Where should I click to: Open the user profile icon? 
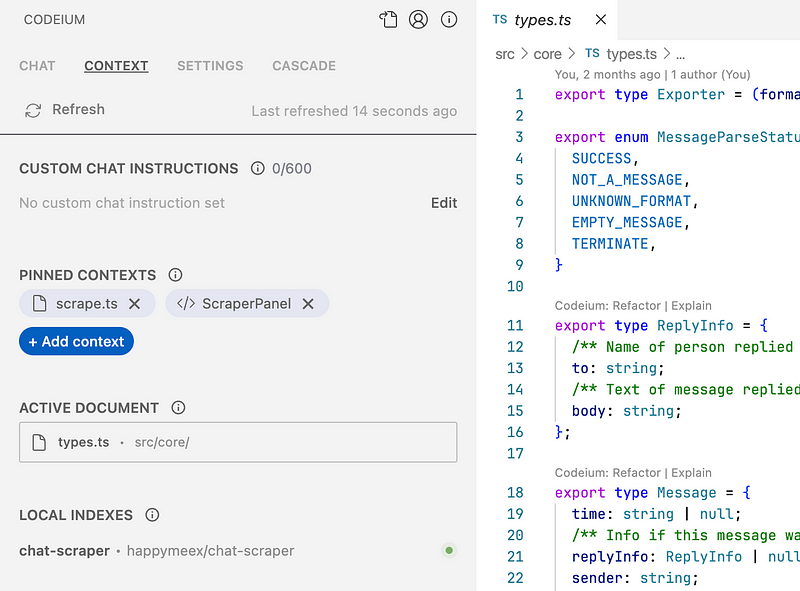[418, 19]
